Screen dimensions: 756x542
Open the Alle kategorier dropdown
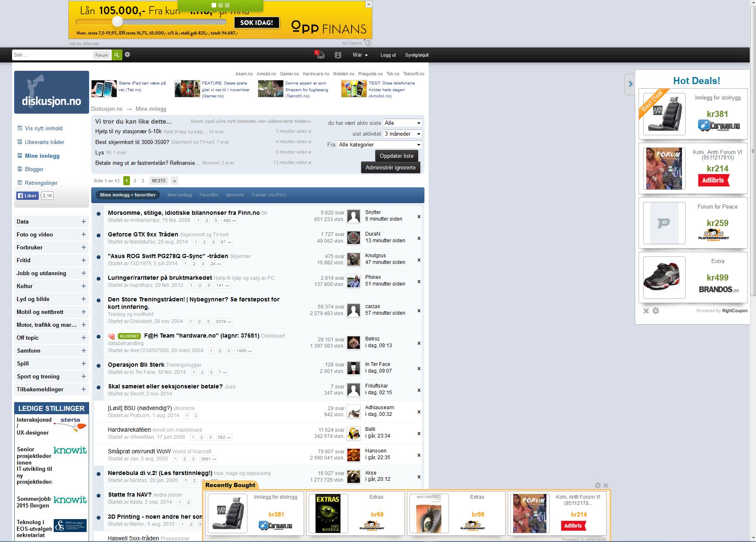(379, 144)
